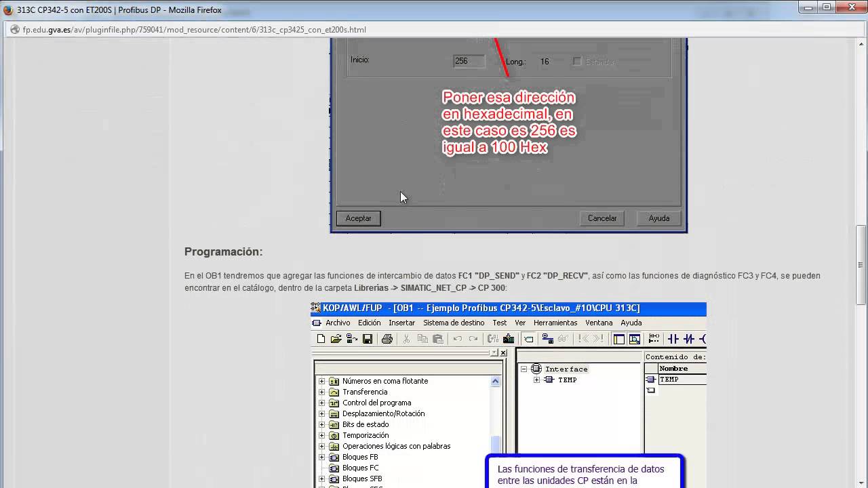
Task: Click the floppy disk Save icon
Action: point(367,339)
